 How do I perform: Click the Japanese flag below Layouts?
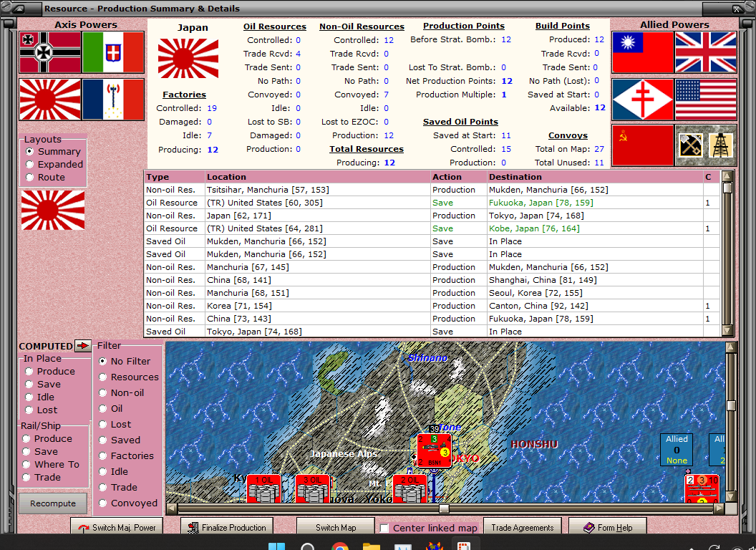pos(53,210)
